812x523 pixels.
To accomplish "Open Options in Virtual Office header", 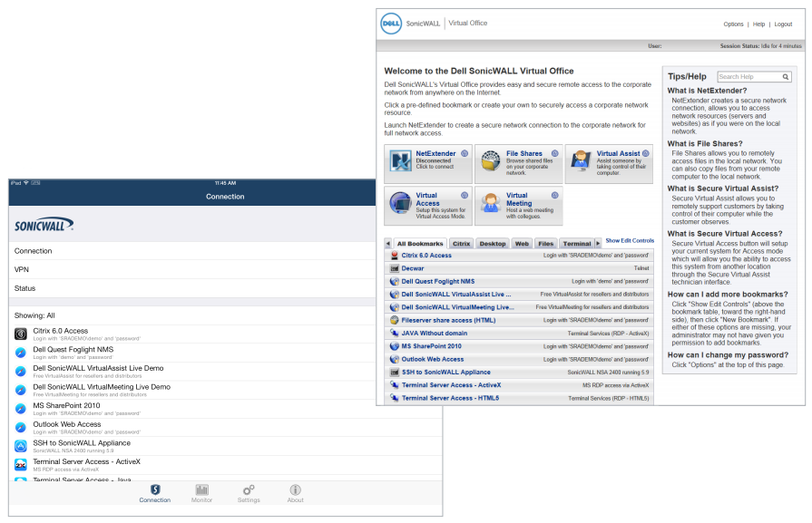I will (733, 24).
